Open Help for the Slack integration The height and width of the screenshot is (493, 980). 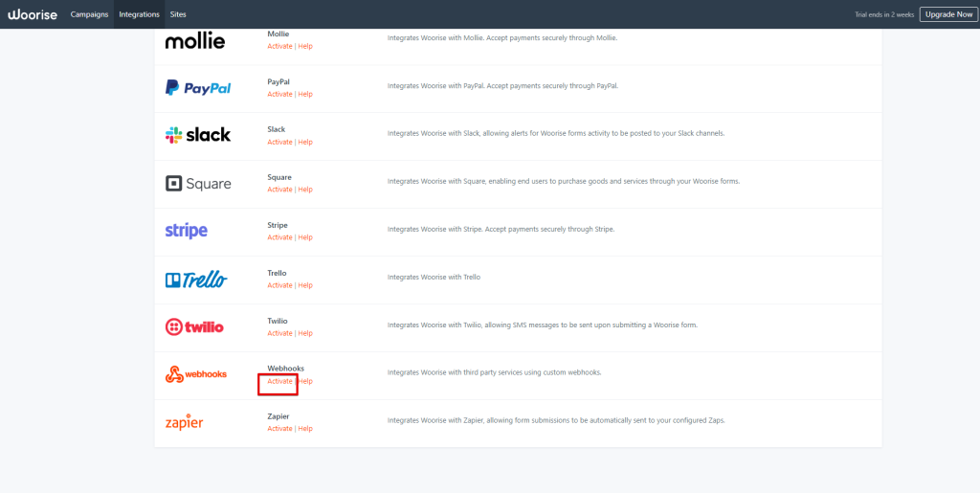305,142
